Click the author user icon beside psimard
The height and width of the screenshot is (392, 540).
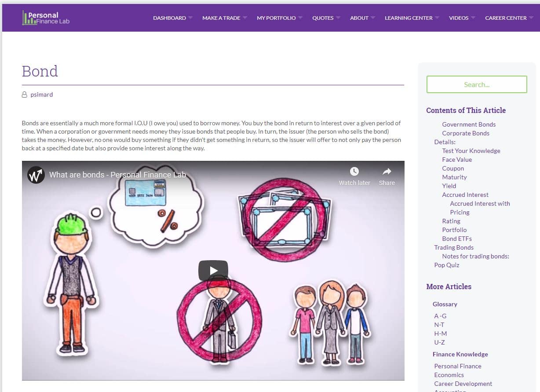[25, 94]
